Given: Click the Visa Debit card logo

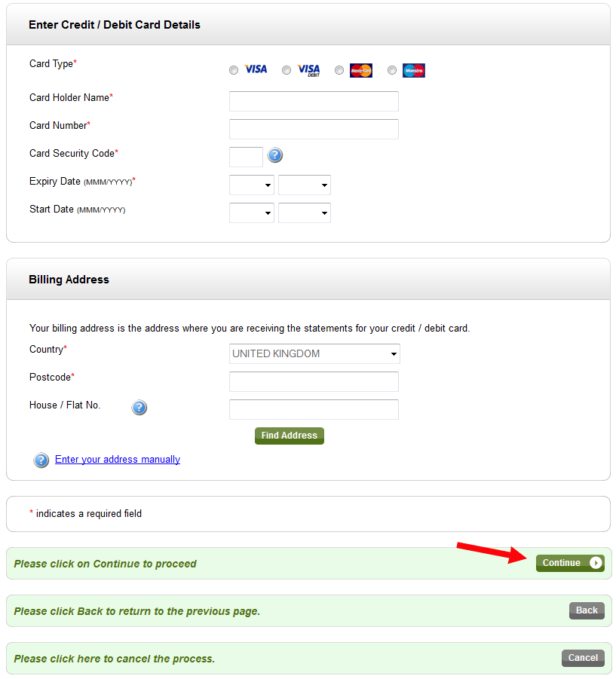Looking at the screenshot, I should point(308,70).
